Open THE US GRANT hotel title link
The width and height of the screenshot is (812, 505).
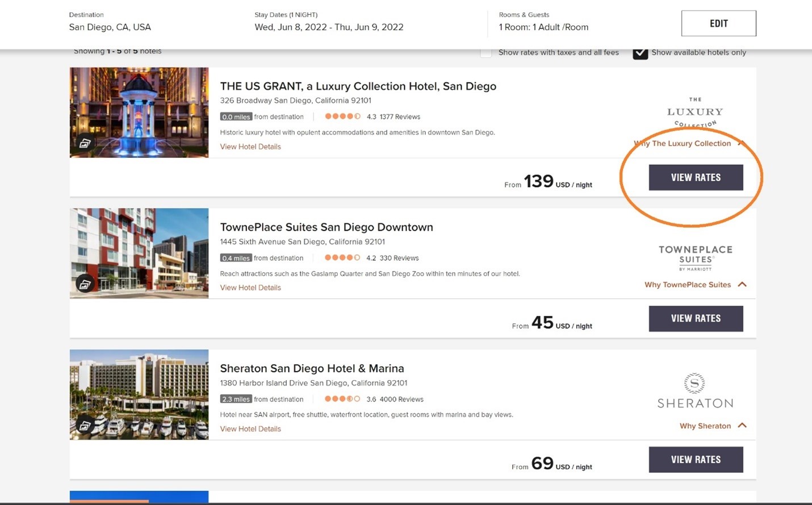pyautogui.click(x=358, y=86)
